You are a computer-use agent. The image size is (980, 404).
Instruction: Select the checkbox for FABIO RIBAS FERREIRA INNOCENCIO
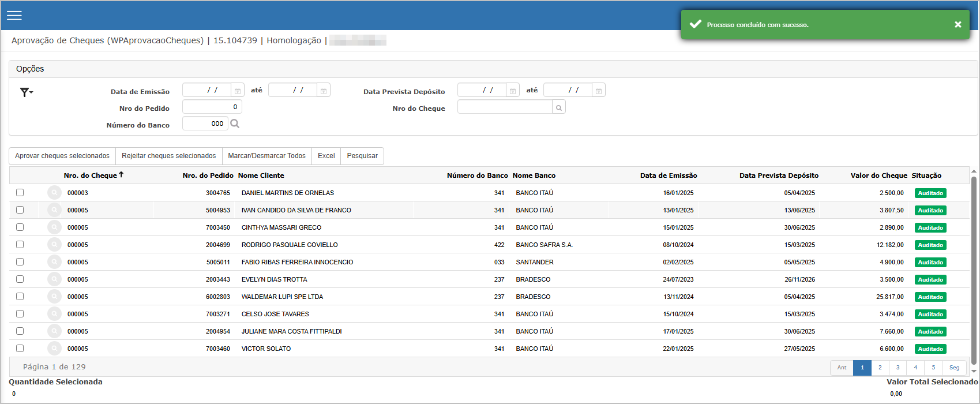click(x=20, y=262)
